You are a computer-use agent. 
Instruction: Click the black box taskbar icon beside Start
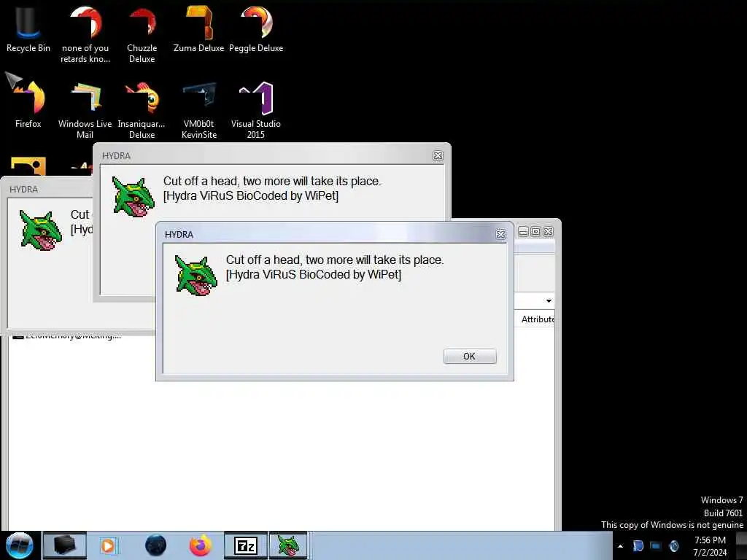pos(65,545)
